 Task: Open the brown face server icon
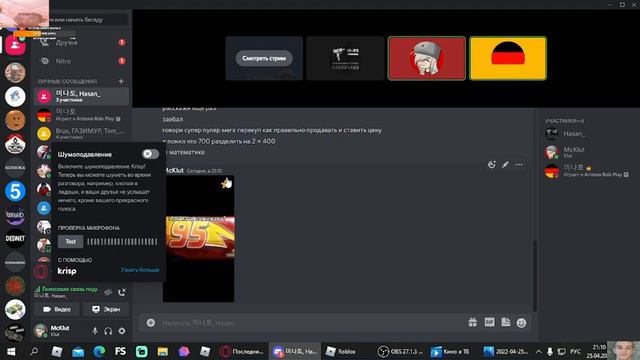tap(15, 120)
